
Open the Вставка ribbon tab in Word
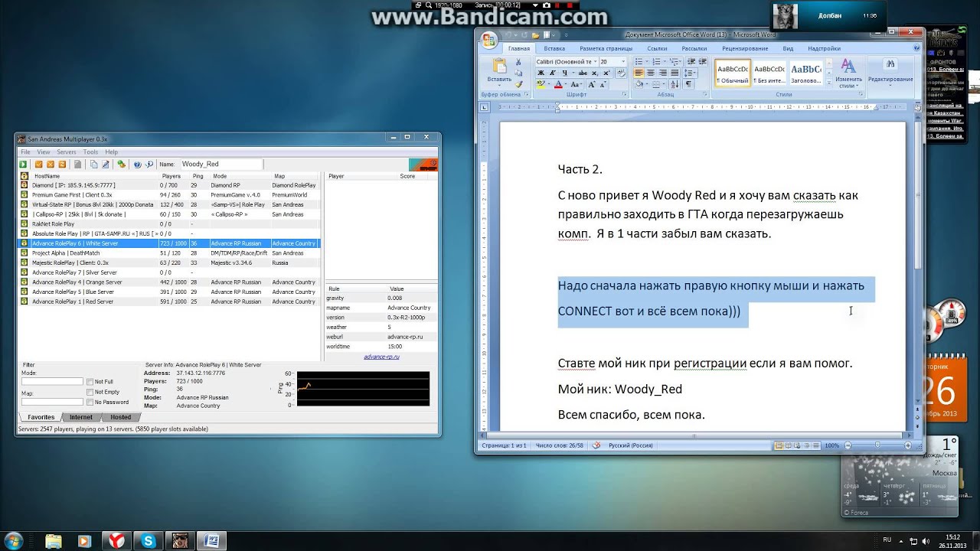554,48
